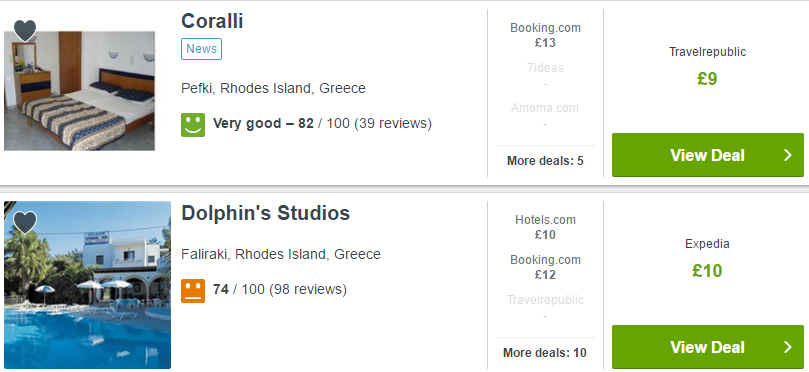The width and height of the screenshot is (809, 372).
Task: Open the Dolphin's Studios pool photo
Action: (x=87, y=285)
